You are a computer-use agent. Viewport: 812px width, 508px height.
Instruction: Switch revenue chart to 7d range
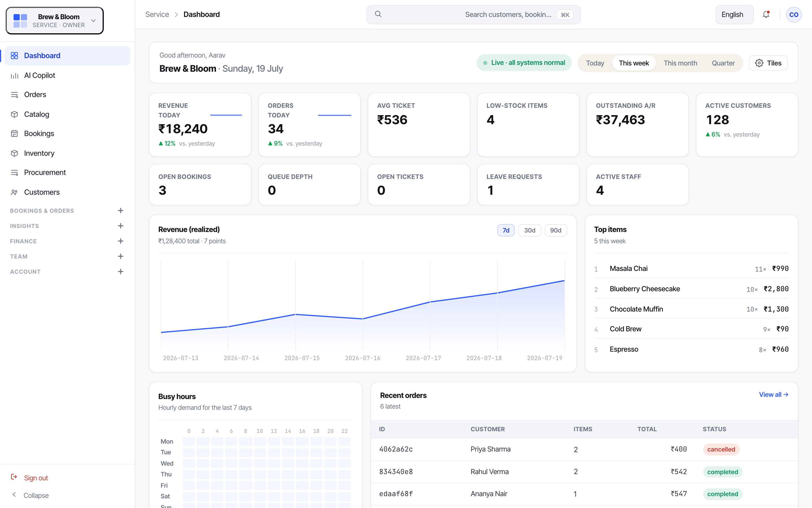[506, 231]
